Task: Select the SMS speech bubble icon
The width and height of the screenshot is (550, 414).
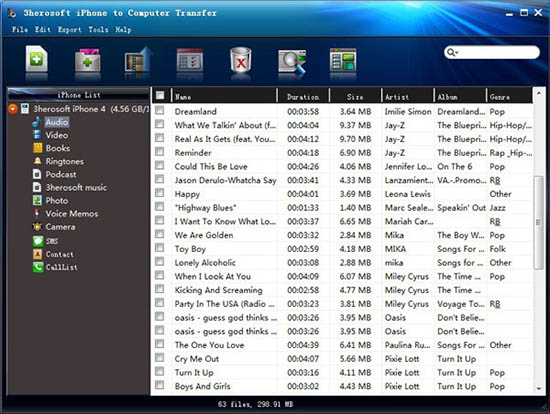Action: [x=38, y=241]
